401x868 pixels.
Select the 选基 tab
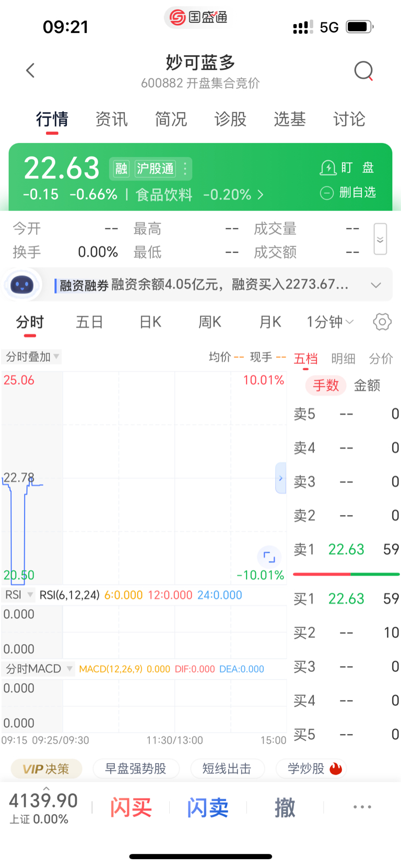(x=290, y=120)
